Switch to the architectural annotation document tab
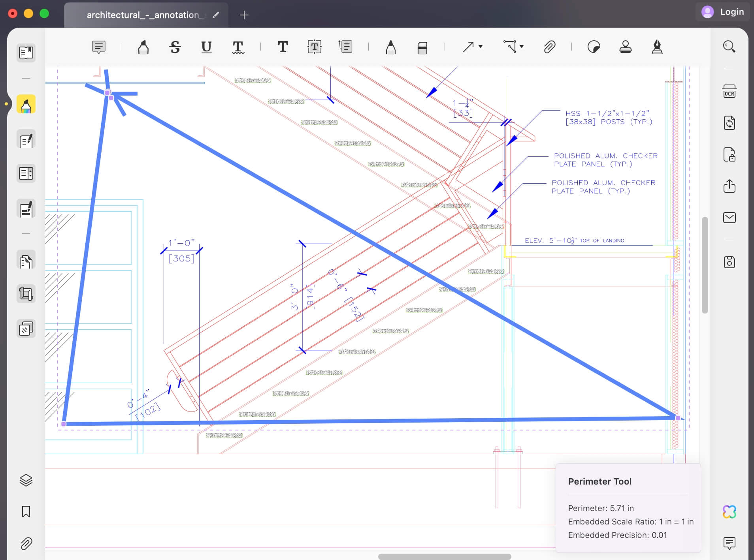This screenshot has width=754, height=560. click(145, 15)
